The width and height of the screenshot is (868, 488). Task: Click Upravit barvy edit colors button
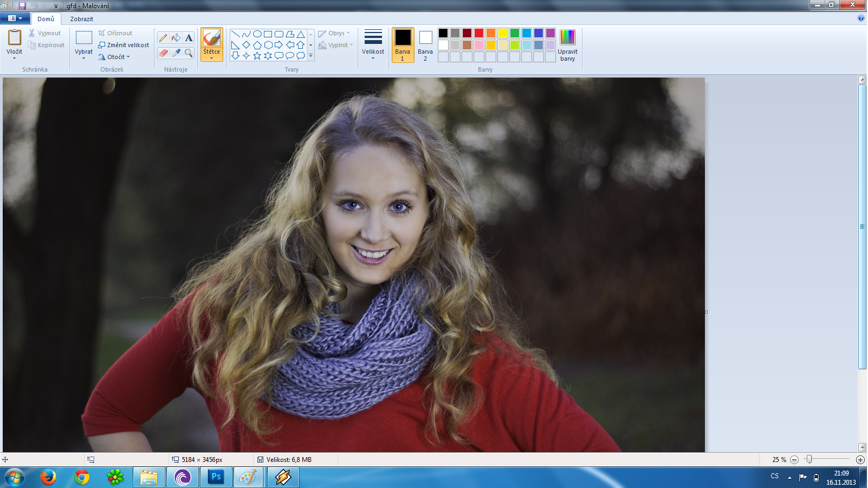(x=567, y=44)
